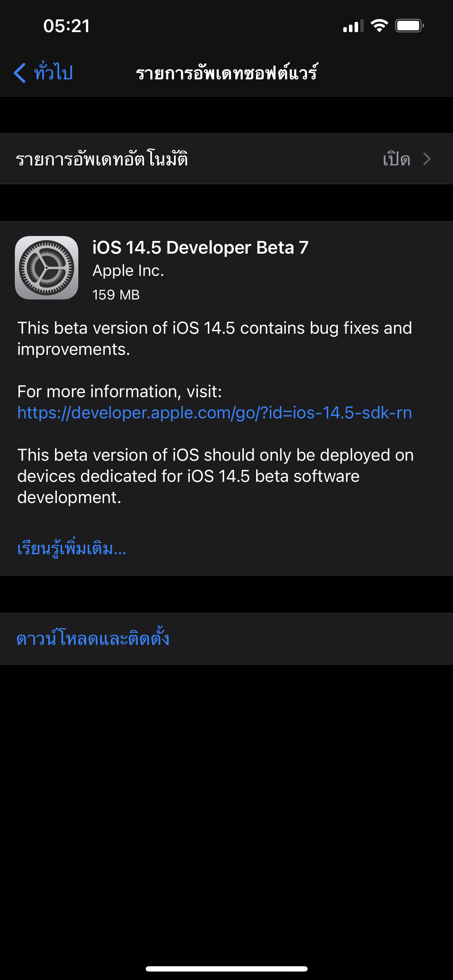Tap the เปิด status value

click(x=396, y=159)
